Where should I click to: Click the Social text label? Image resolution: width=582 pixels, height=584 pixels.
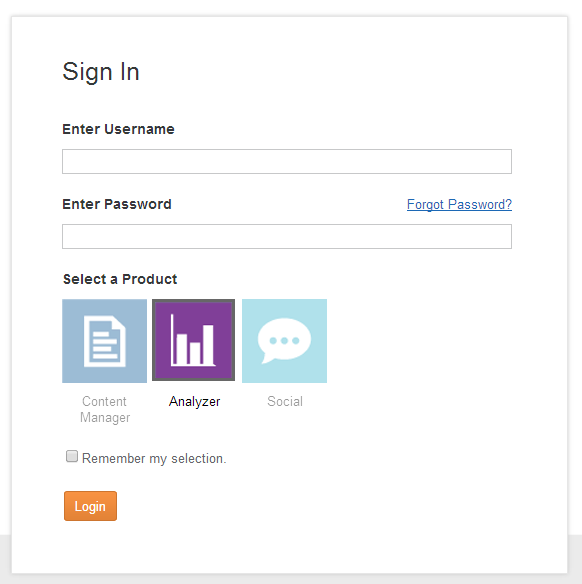[x=285, y=402]
